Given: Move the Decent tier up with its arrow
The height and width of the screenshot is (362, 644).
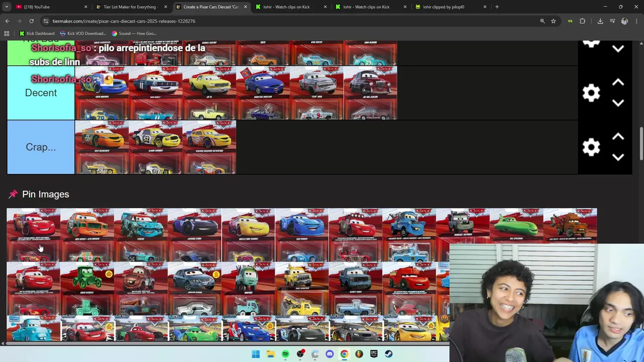Looking at the screenshot, I should coord(618,82).
